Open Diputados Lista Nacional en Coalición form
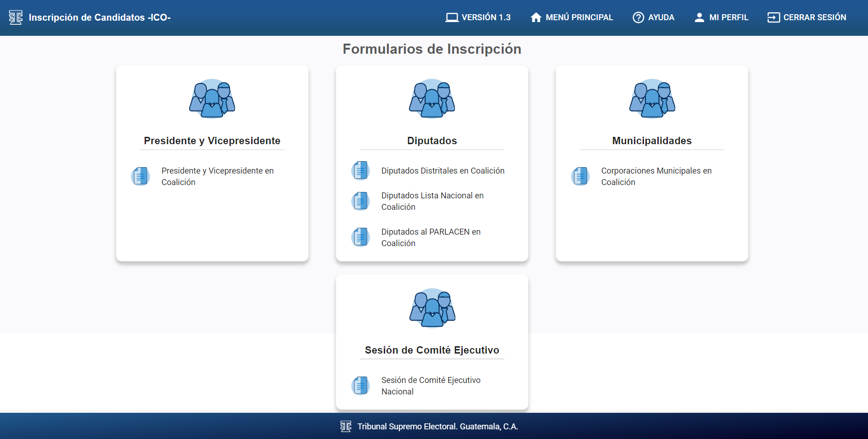This screenshot has width=868, height=439. [432, 201]
